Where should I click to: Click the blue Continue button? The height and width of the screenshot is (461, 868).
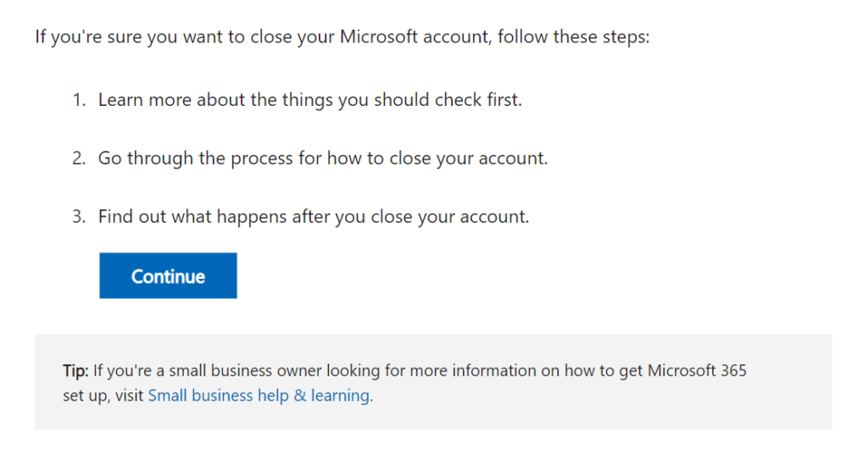click(168, 276)
